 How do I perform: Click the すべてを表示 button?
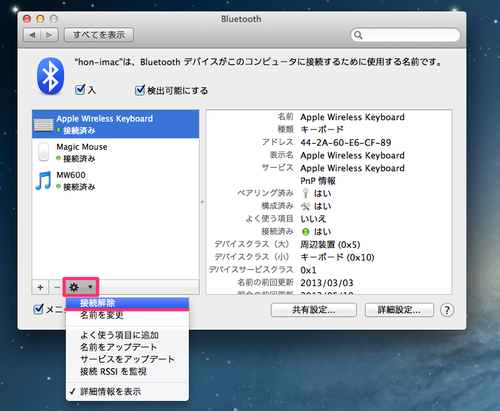(x=99, y=35)
